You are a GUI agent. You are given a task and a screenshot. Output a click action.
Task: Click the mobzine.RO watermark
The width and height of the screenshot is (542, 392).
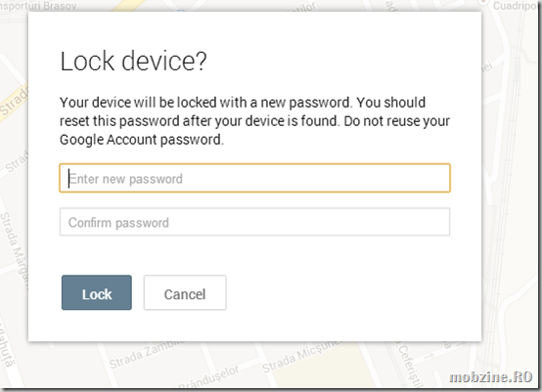pos(491,376)
